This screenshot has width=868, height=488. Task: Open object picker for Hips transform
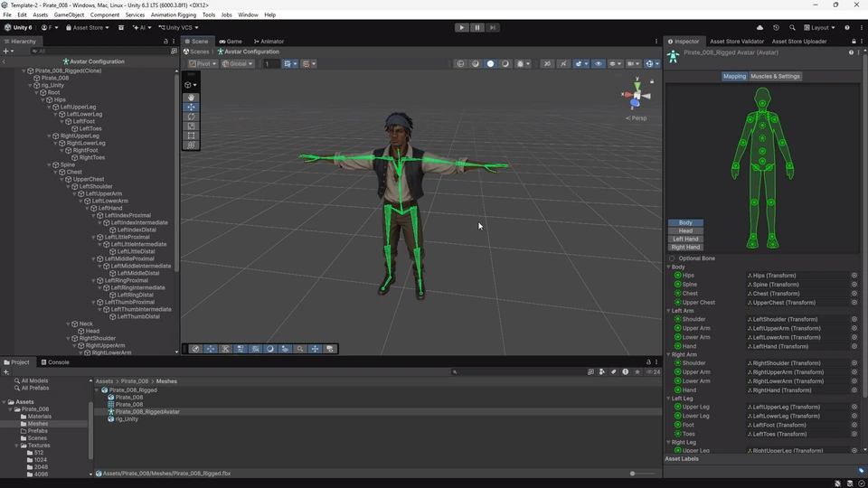point(854,276)
